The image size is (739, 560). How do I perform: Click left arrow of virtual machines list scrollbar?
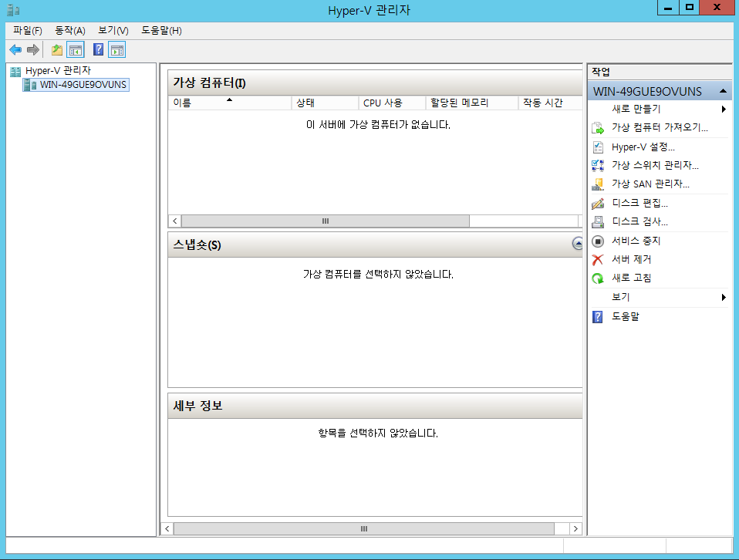[175, 221]
